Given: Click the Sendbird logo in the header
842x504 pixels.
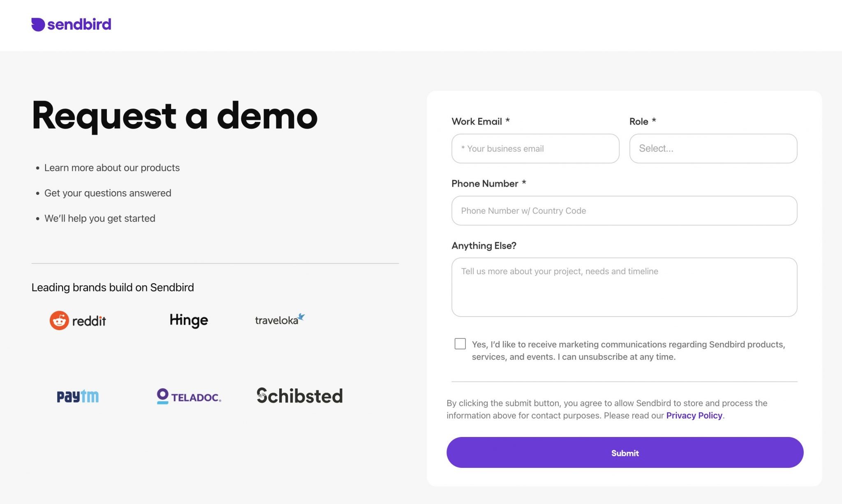Looking at the screenshot, I should [x=71, y=24].
